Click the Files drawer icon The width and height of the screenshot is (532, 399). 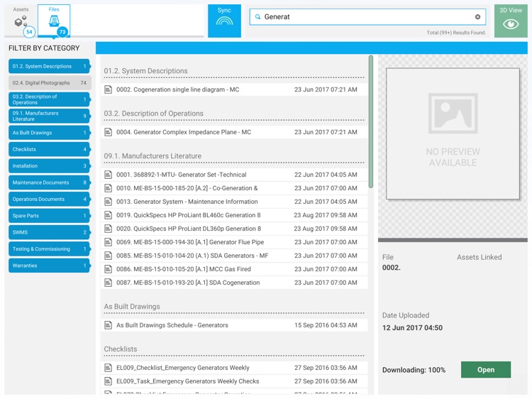tap(54, 21)
